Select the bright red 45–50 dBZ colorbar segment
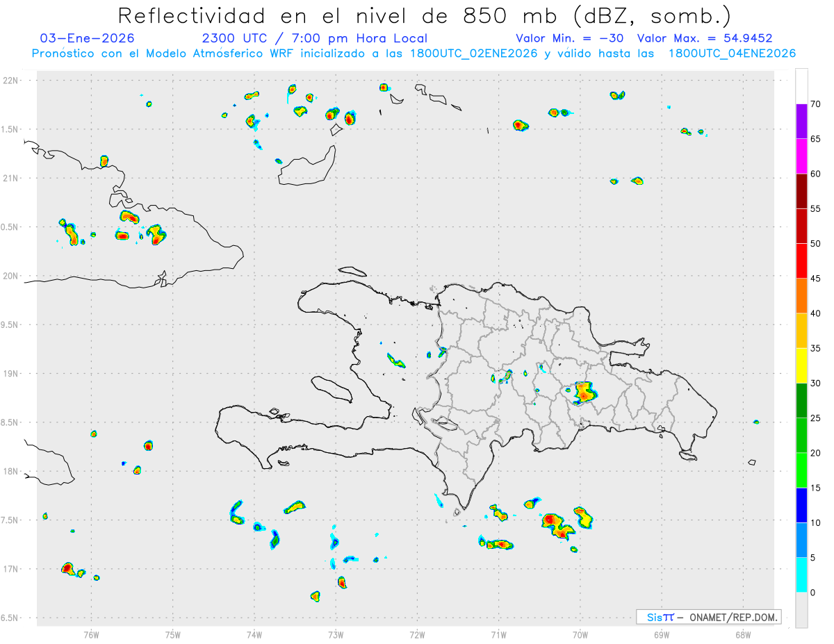Screen dimensions: 834x644 tap(801, 261)
